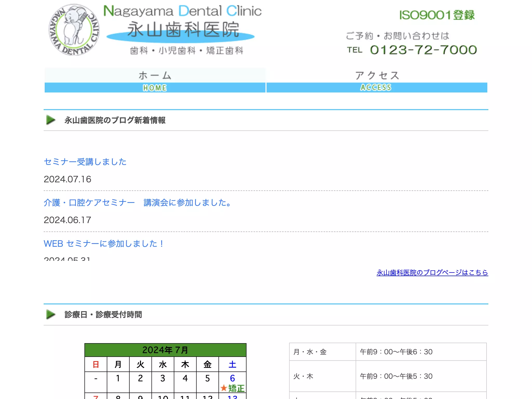Image resolution: width=532 pixels, height=399 pixels.
Task: Click the 歯科・小児歯科・矯正歯科 subtitle
Action: click(187, 50)
